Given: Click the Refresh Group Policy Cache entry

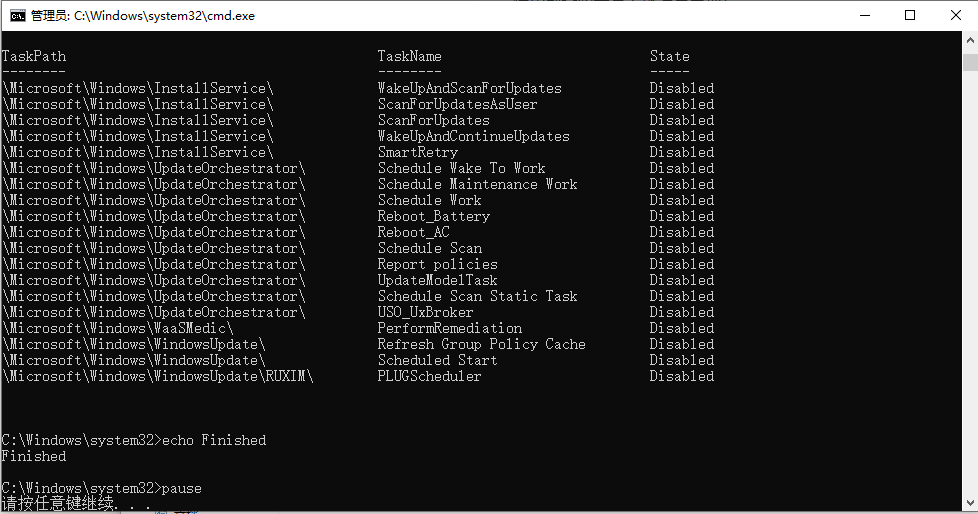Looking at the screenshot, I should click(x=482, y=344).
